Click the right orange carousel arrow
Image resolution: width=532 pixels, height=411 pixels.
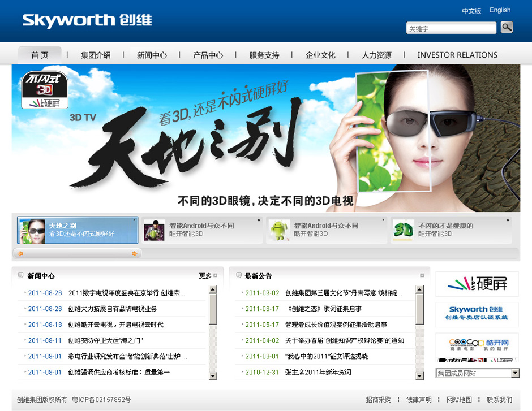(x=134, y=253)
